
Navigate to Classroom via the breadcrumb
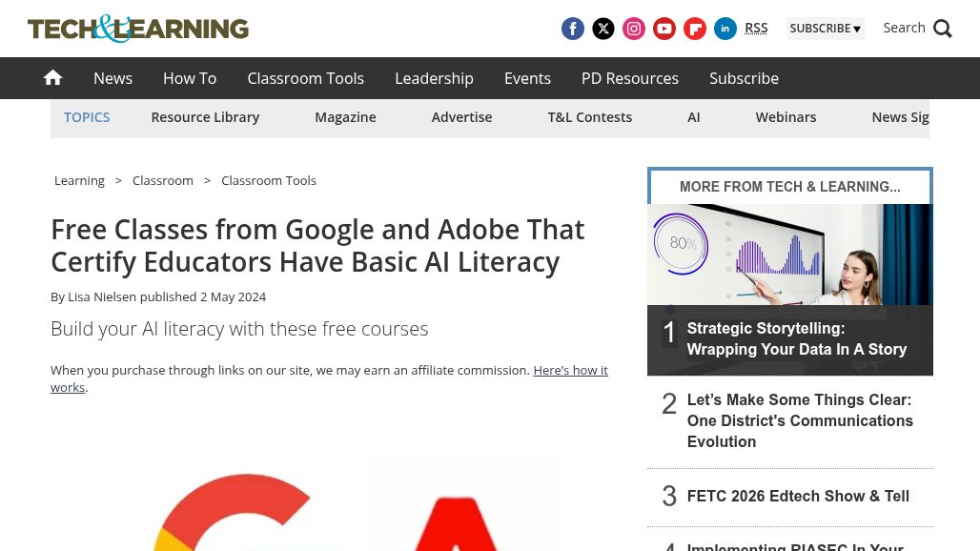(x=162, y=180)
